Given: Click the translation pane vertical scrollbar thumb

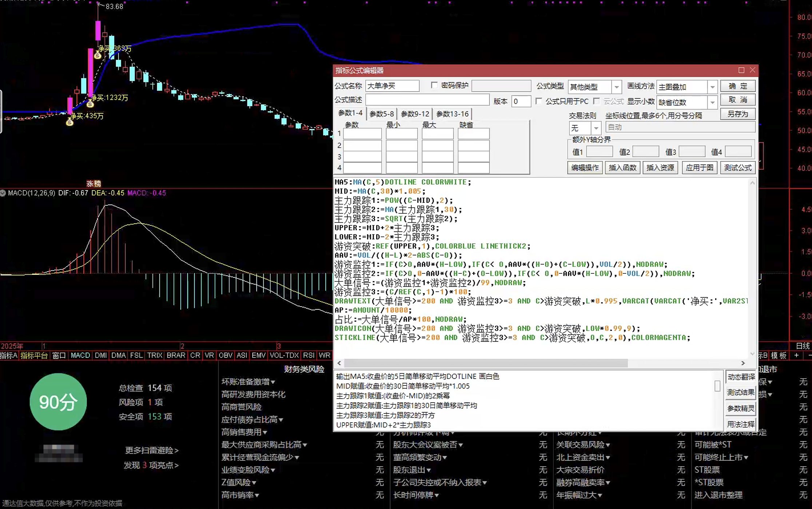Looking at the screenshot, I should [x=717, y=386].
